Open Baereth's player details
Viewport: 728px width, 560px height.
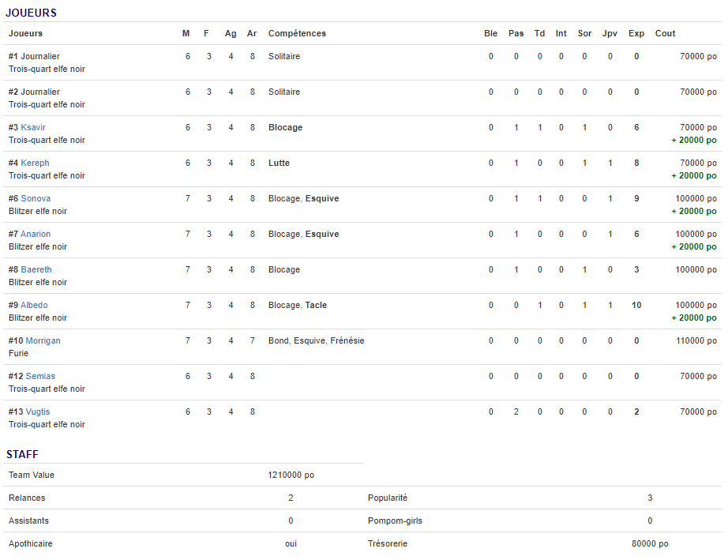[x=36, y=269]
